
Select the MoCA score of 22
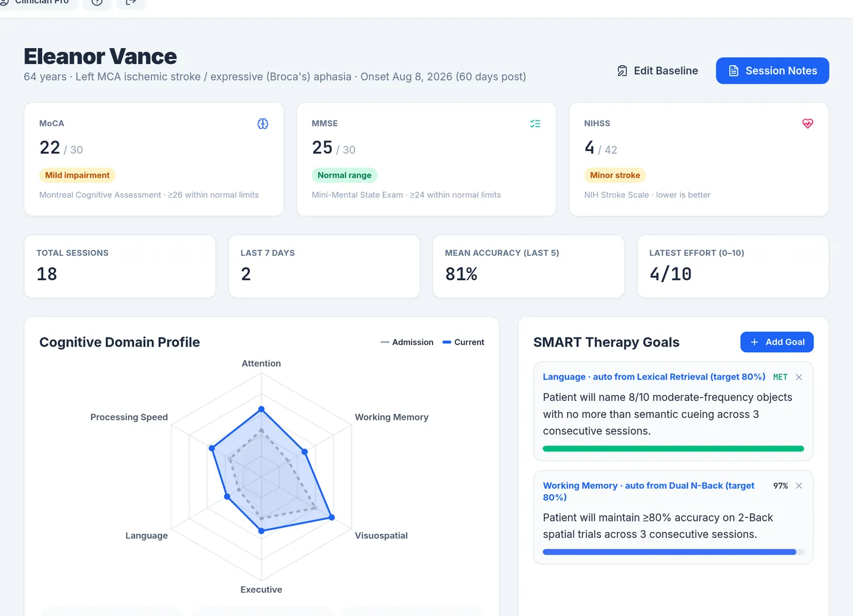[x=50, y=148]
